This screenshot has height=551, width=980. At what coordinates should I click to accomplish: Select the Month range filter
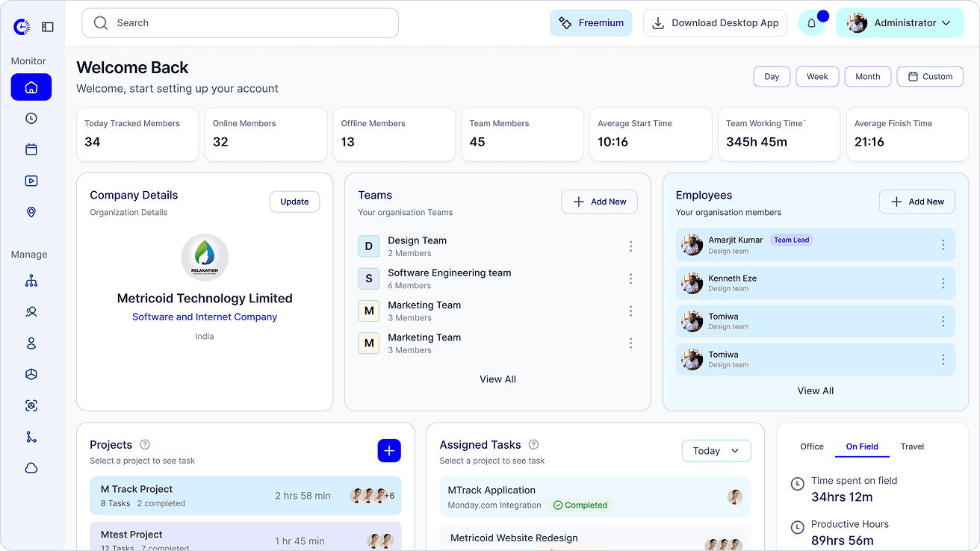click(x=867, y=77)
